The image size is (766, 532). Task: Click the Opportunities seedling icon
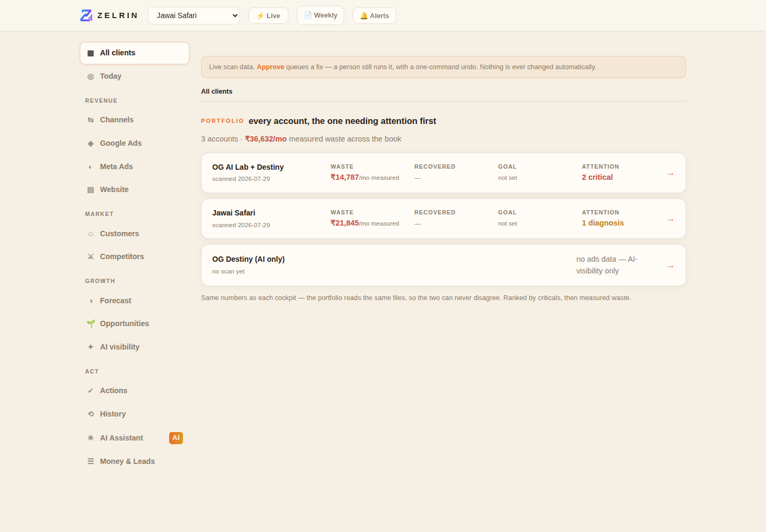click(90, 323)
